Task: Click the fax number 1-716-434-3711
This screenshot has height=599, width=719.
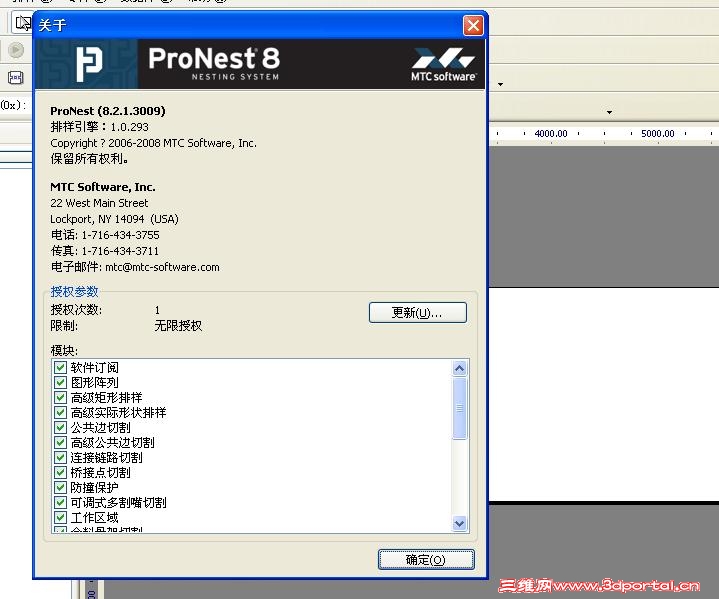Action: coord(120,251)
